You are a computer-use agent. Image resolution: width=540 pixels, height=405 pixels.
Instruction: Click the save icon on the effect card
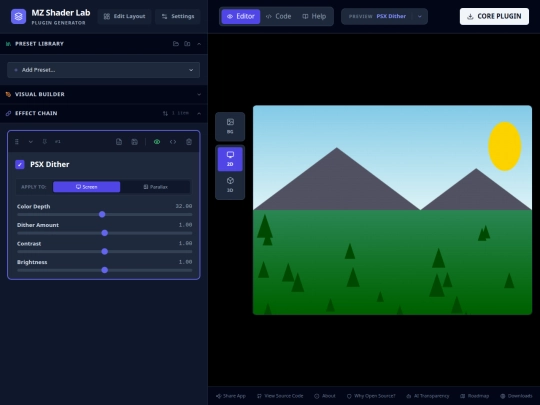(x=135, y=142)
